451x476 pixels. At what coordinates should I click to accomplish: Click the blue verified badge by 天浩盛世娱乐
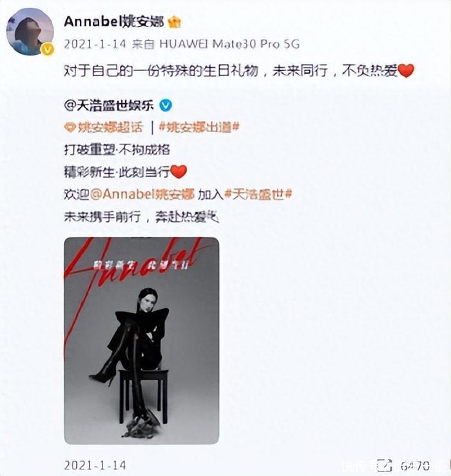166,105
